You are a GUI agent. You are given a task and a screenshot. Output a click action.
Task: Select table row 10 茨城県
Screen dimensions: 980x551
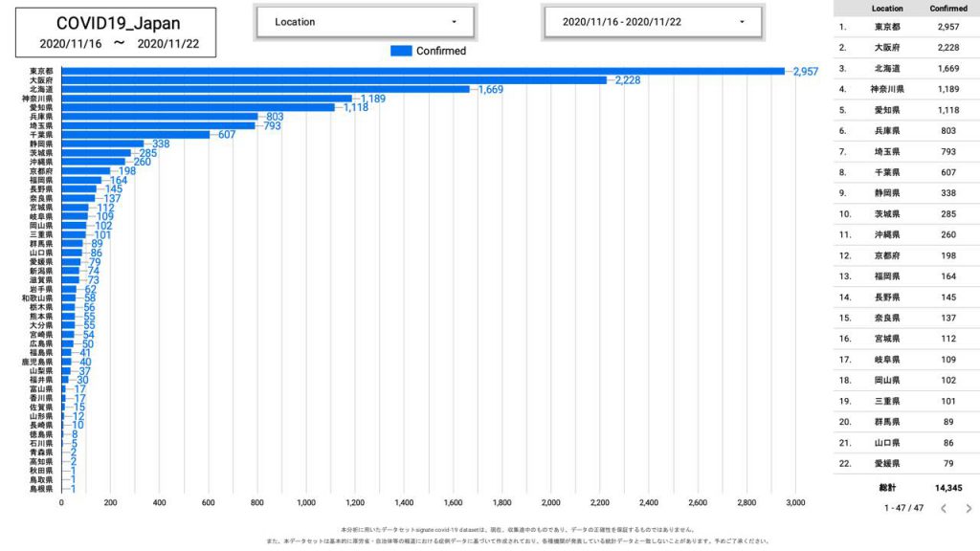click(x=904, y=213)
